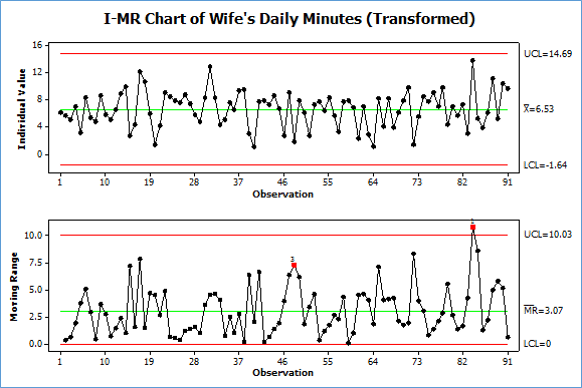Click the y-axis tick '10.0' on Moving Range chart
Image resolution: width=582 pixels, height=388 pixels.
(x=34, y=235)
